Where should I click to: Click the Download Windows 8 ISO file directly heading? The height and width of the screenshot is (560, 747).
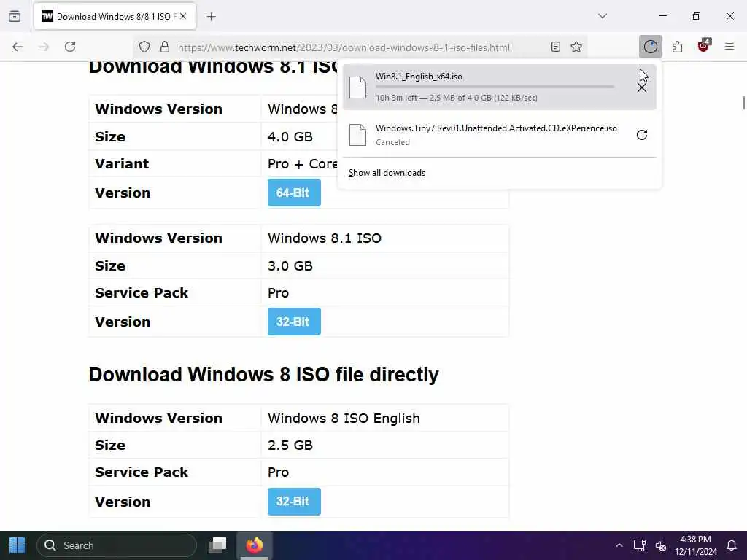click(263, 375)
